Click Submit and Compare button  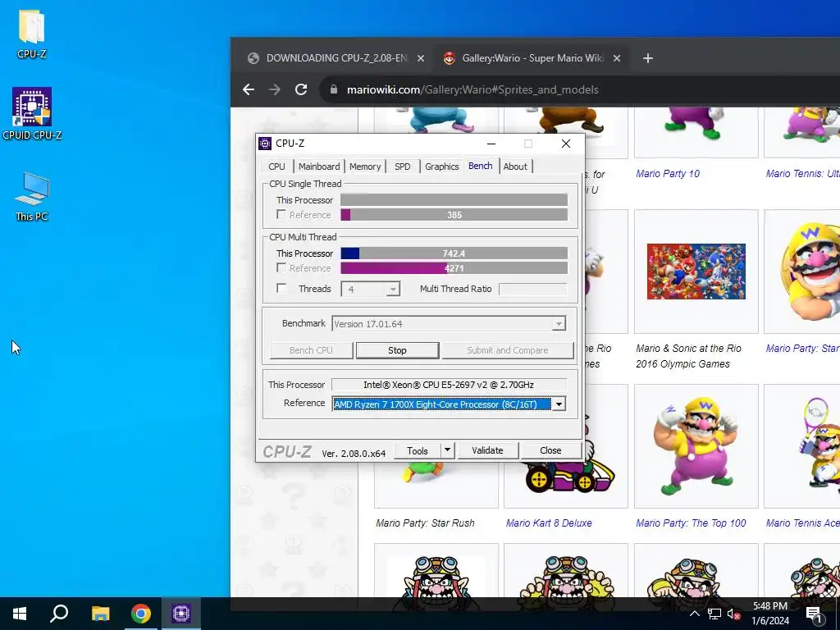pyautogui.click(x=507, y=350)
